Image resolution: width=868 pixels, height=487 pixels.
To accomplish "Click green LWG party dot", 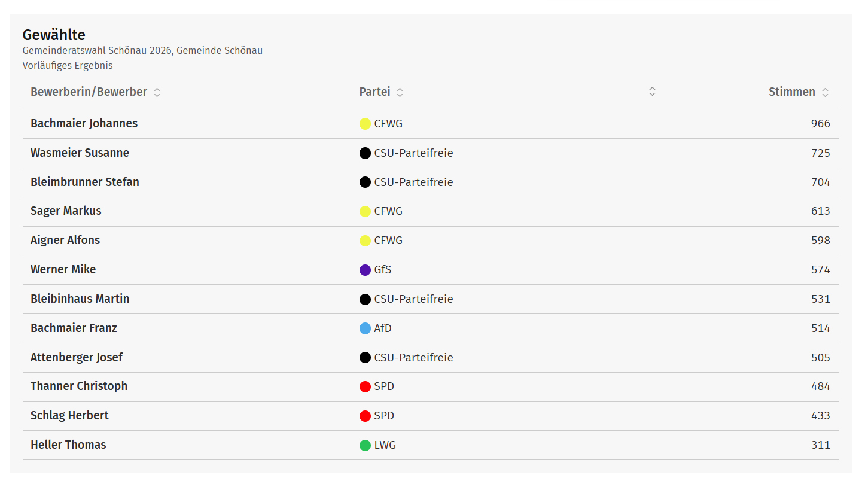I will click(x=365, y=445).
